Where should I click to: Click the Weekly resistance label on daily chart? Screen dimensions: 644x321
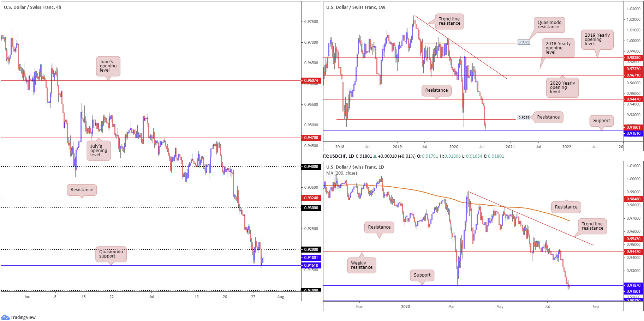pyautogui.click(x=362, y=265)
